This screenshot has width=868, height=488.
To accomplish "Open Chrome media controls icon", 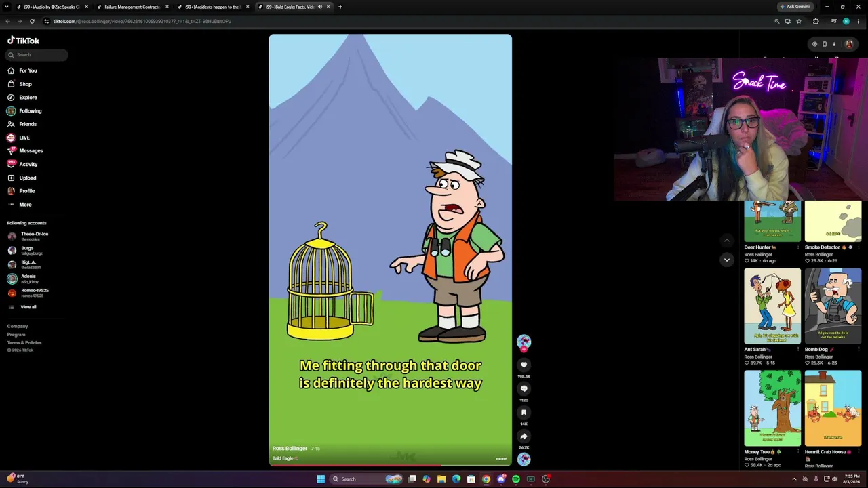I will [834, 21].
